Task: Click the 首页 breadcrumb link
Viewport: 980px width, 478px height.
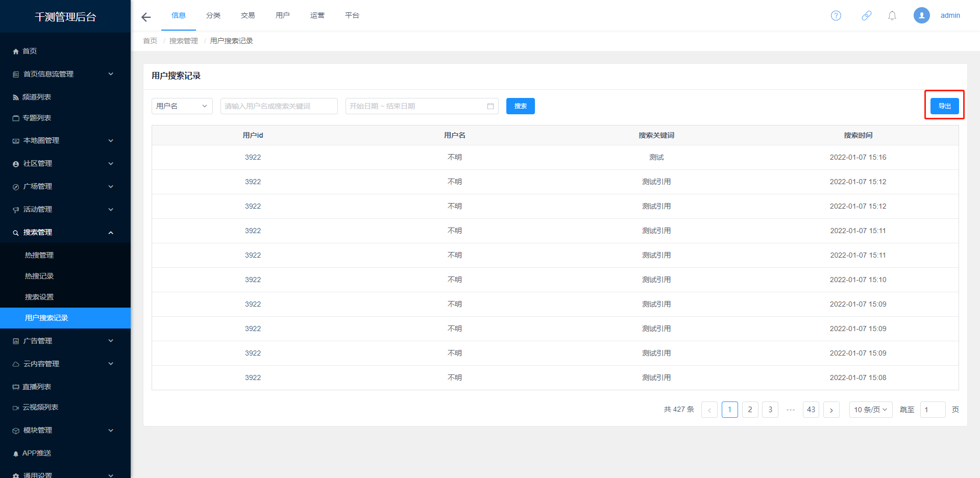Action: (150, 41)
